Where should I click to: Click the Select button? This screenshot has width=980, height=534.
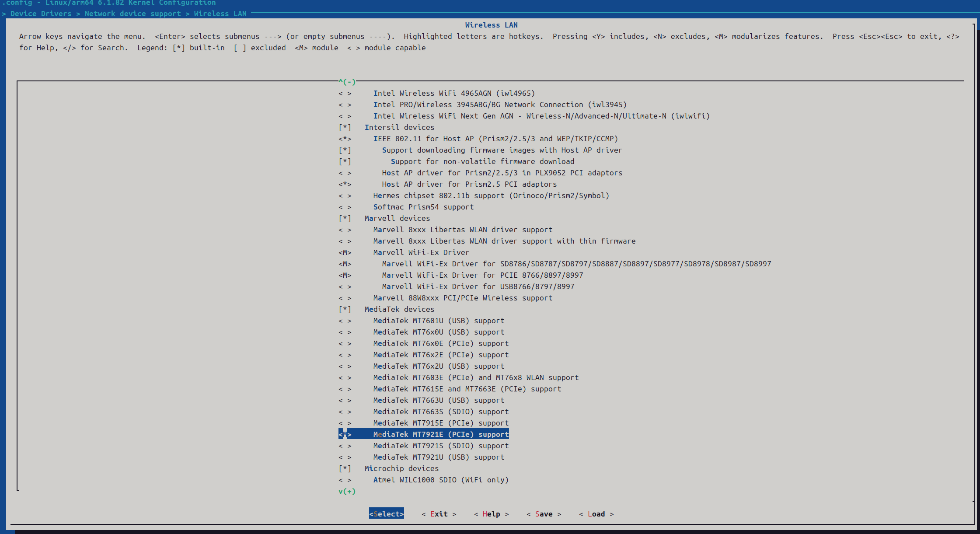[x=386, y=514]
